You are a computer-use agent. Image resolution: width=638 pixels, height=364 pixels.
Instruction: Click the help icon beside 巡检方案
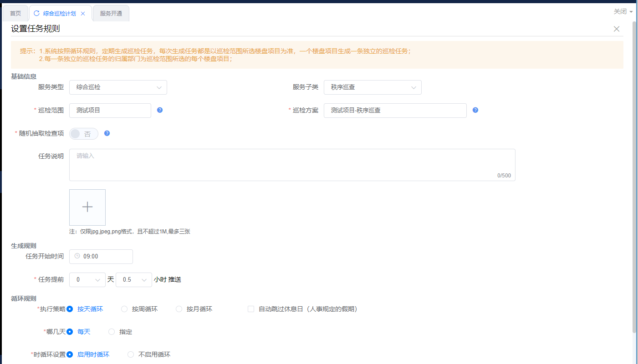pos(475,110)
